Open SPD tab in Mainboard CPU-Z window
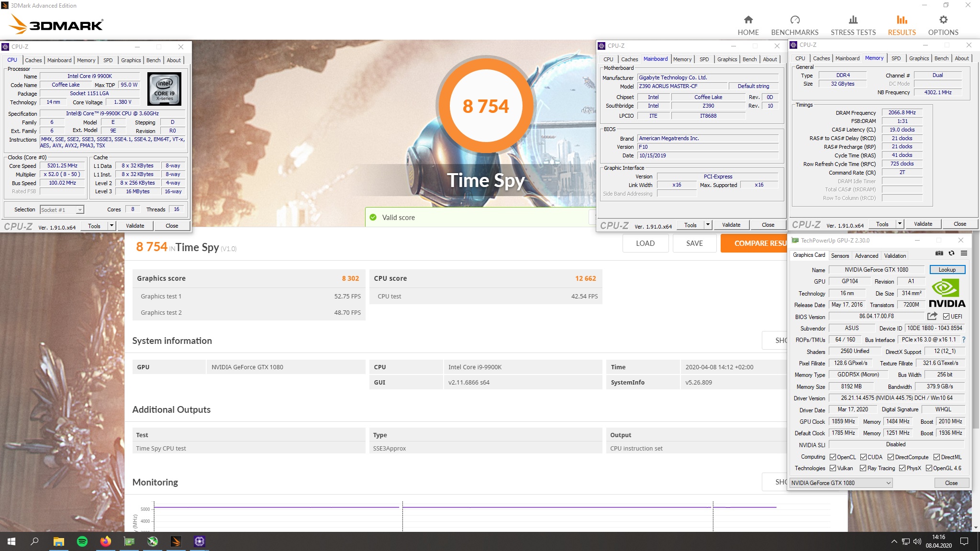 704,59
